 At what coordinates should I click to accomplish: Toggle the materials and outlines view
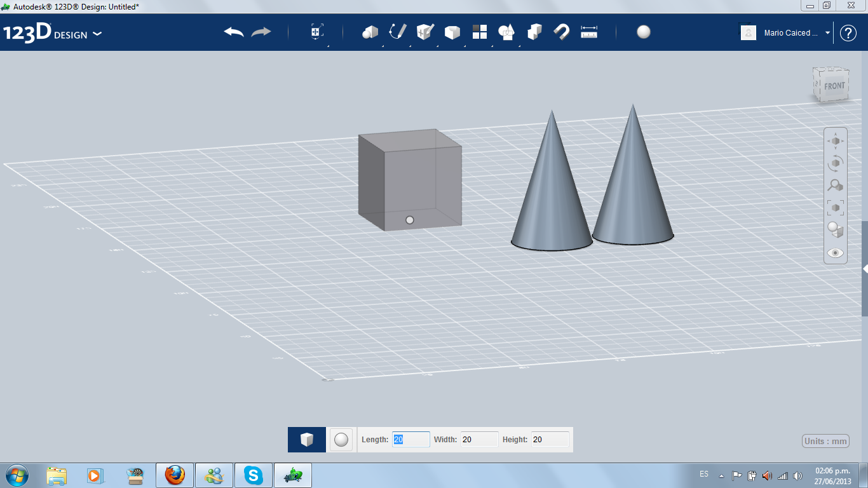point(835,230)
